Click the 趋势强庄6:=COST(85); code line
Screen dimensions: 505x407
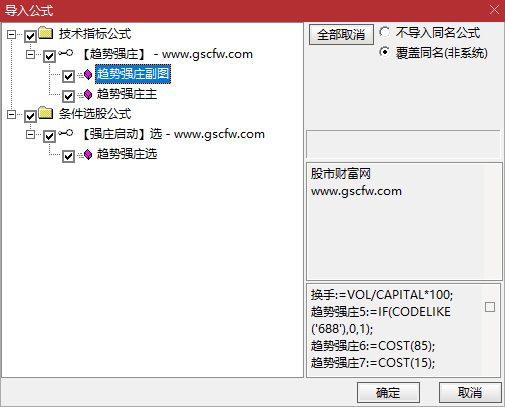tap(373, 346)
